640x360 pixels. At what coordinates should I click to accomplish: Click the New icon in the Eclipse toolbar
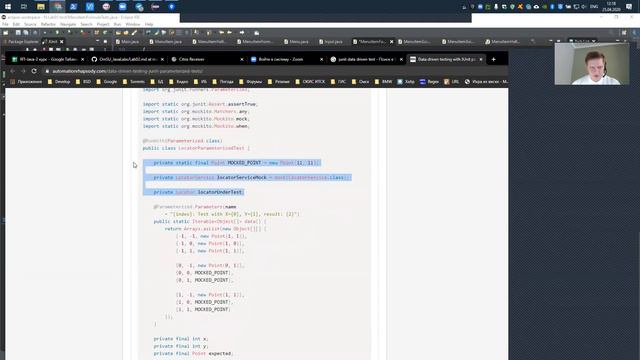[6, 33]
